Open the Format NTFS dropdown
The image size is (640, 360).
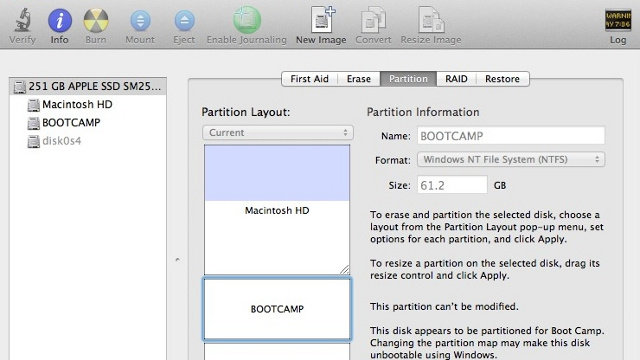(511, 159)
